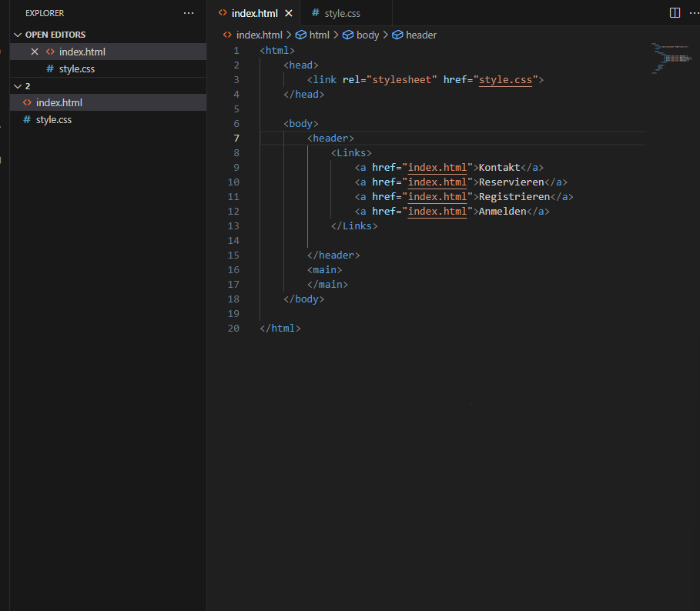Open style.css link on line 3
The image size is (700, 611).
[x=504, y=79]
